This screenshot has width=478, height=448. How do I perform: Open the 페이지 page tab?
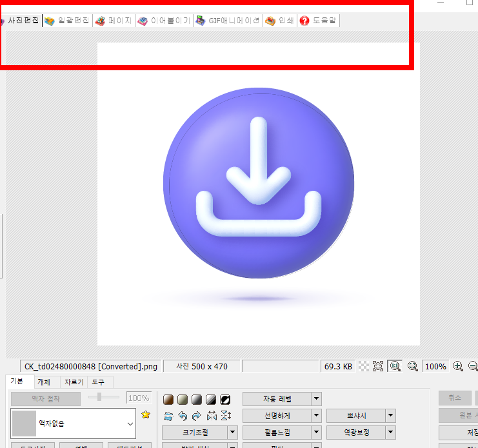(x=114, y=21)
